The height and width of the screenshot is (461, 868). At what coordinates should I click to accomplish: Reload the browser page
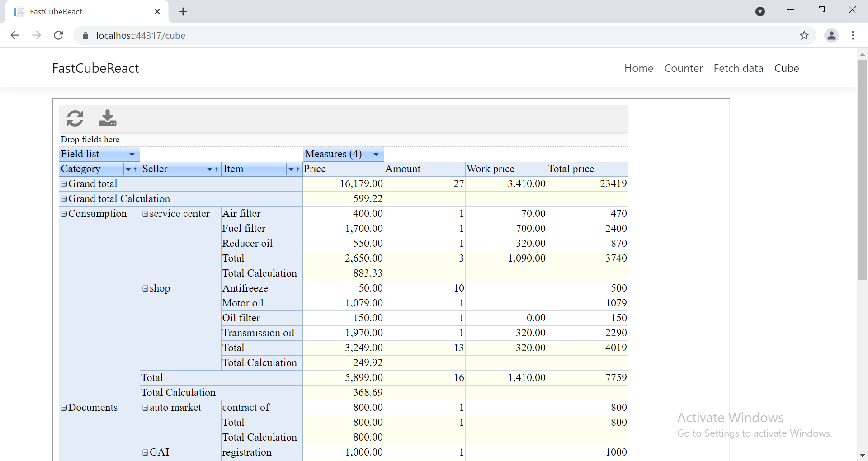point(58,35)
